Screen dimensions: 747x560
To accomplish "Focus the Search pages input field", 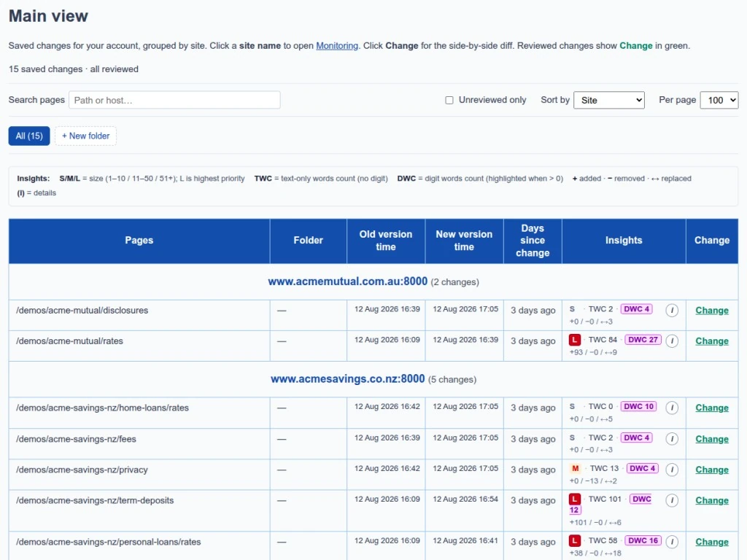I will [x=174, y=100].
